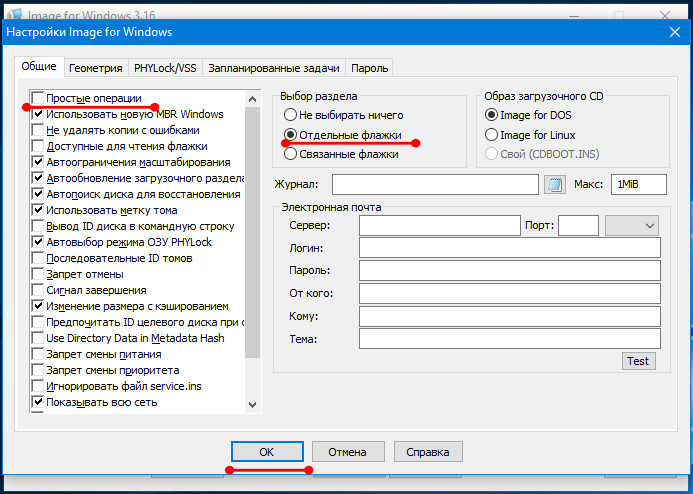
Task: Toggle Использовать метку тома checkbox
Action: coord(38,210)
